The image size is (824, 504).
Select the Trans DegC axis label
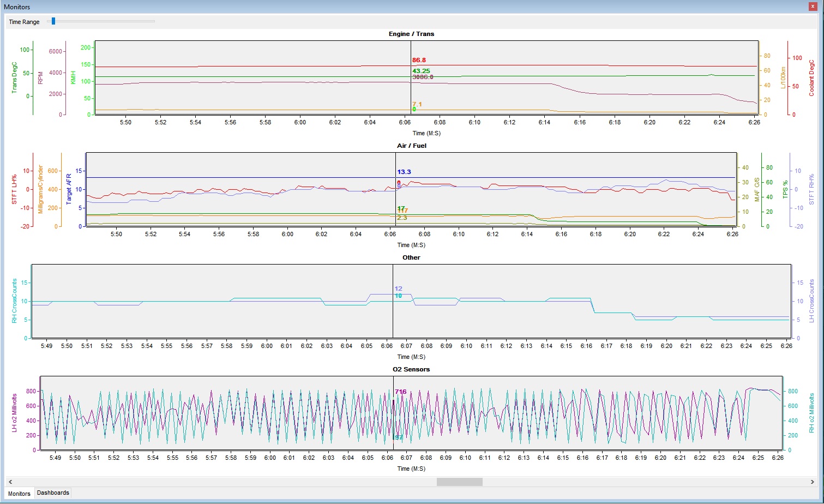(x=15, y=77)
